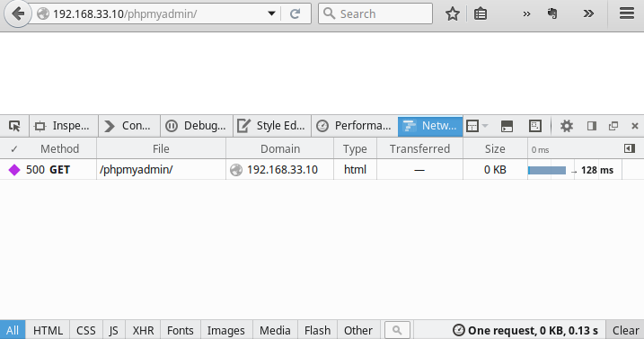Open the Firefox hamburger menu
This screenshot has width=644, height=339.
(627, 13)
